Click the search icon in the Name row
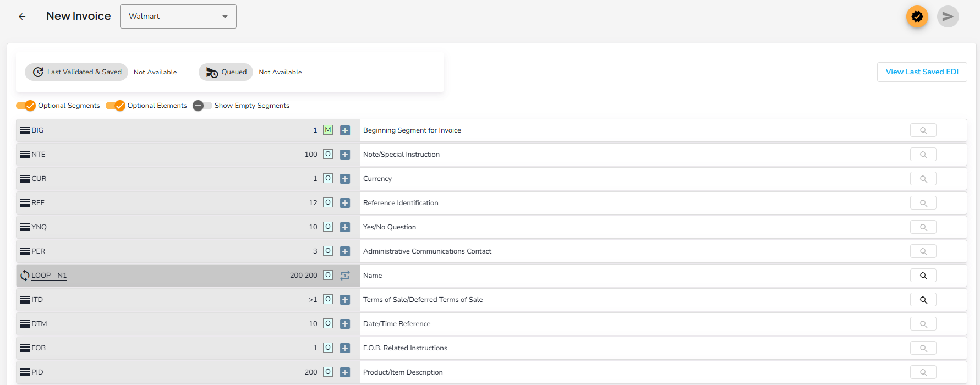 click(923, 276)
